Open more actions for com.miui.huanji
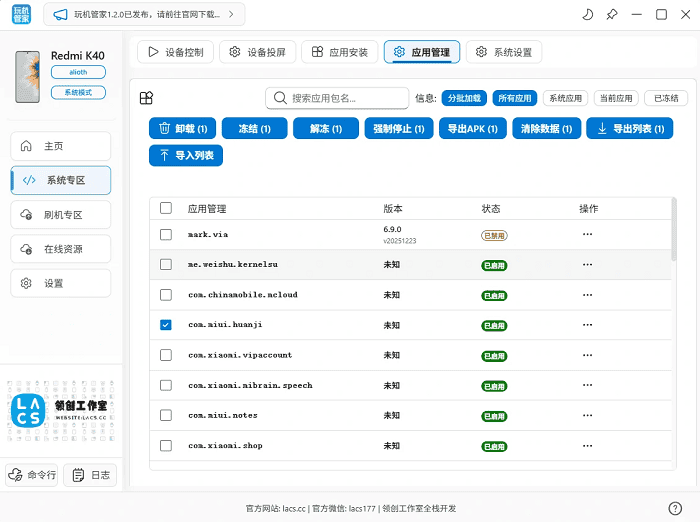 click(588, 325)
